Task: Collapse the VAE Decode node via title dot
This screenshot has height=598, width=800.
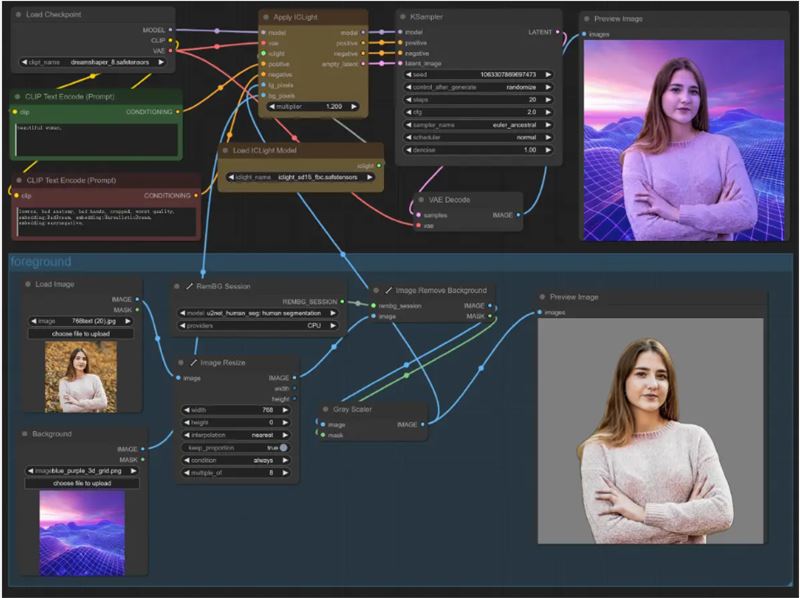Action: click(x=421, y=200)
